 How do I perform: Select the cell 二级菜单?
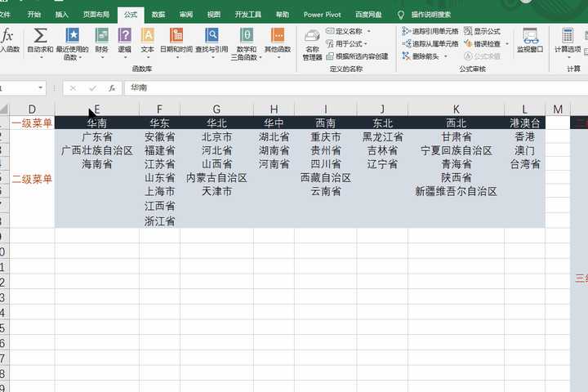point(32,179)
